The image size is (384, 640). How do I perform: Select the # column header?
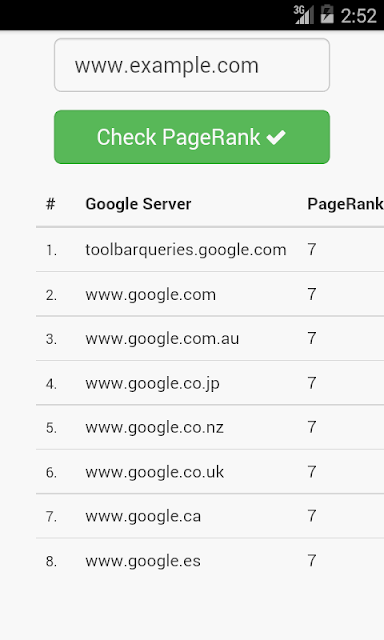pyautogui.click(x=50, y=204)
